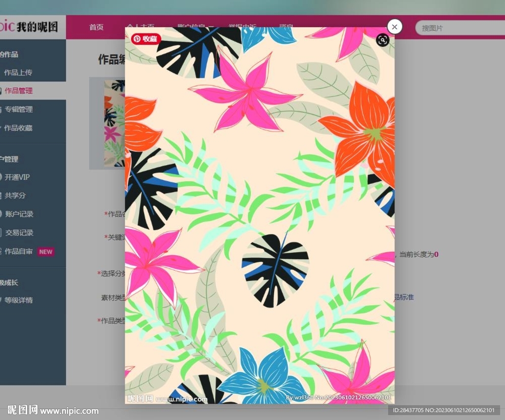This screenshot has width=505, height=420.
Task: Open 等级详情 in the sidebar
Action: tap(18, 300)
